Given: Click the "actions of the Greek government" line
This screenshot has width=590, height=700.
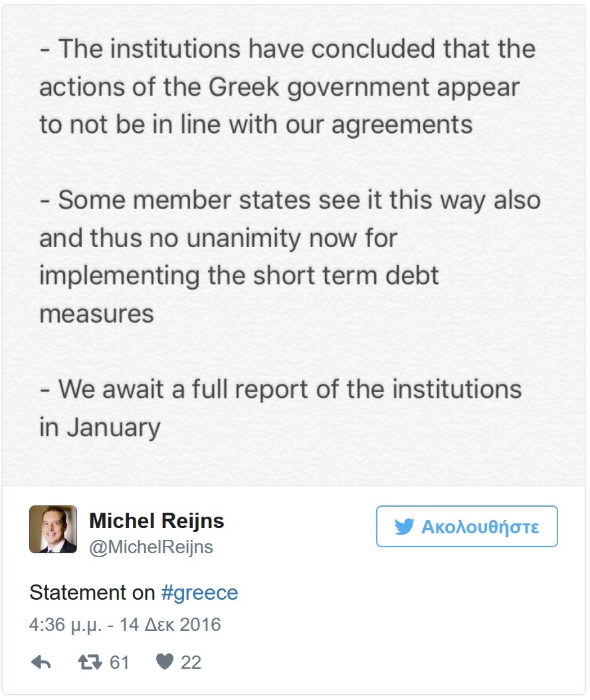Looking at the screenshot, I should [279, 87].
